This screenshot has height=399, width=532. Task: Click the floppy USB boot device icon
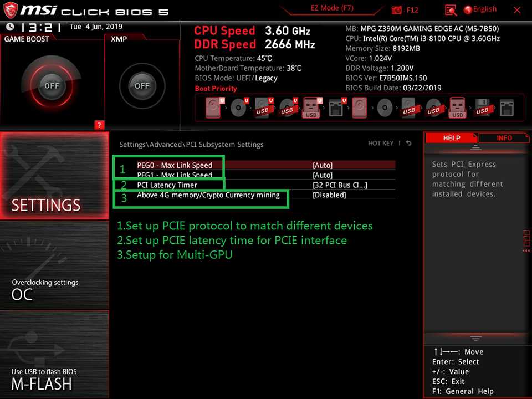click(x=482, y=108)
